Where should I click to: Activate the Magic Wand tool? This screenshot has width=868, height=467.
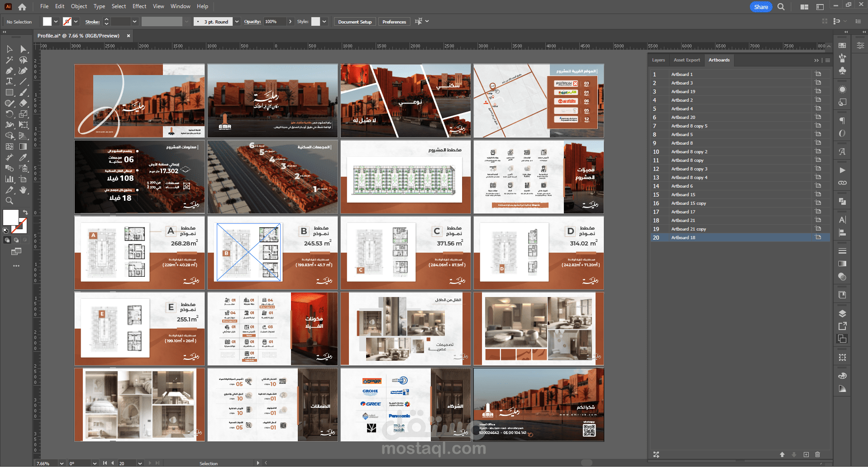pos(9,60)
